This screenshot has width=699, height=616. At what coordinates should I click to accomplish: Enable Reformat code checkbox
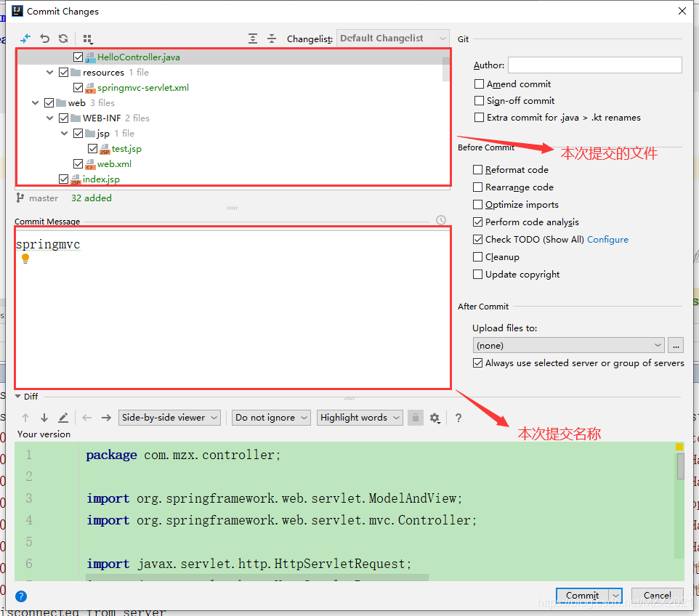[477, 169]
